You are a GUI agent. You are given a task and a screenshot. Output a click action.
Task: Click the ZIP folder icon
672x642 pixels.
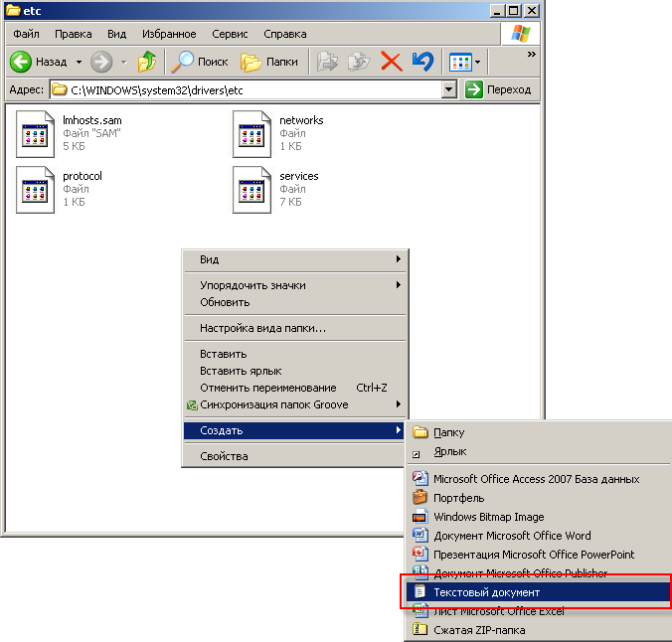point(420,629)
